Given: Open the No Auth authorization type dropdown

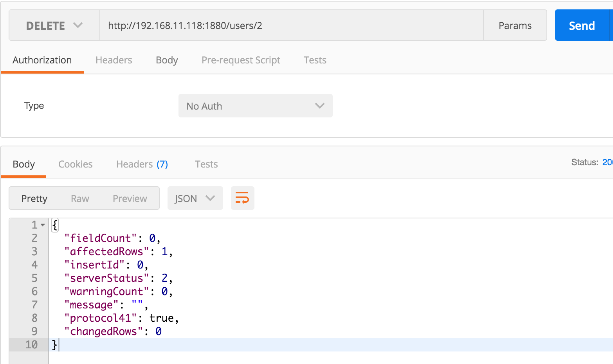Looking at the screenshot, I should coord(255,106).
